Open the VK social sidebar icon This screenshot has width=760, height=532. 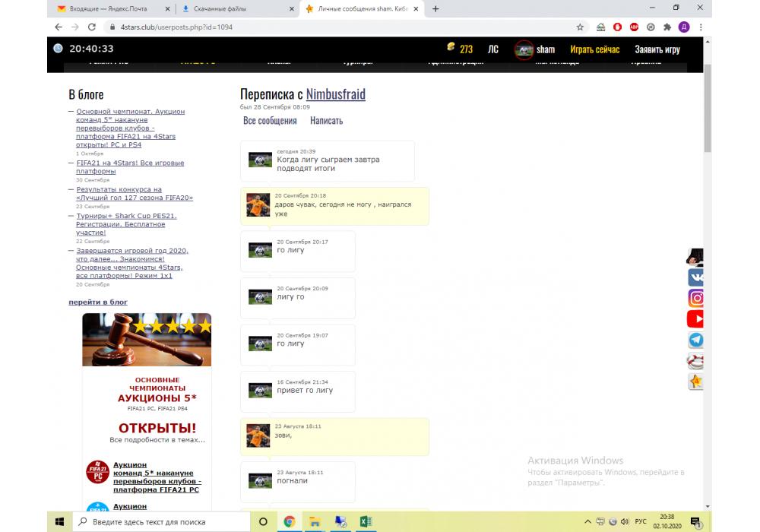[695, 277]
